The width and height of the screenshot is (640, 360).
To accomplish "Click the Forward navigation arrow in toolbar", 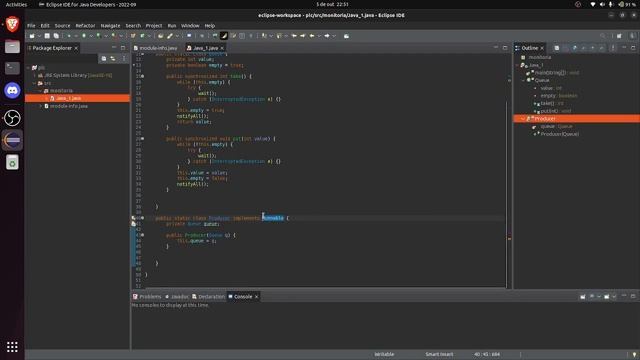I will pyautogui.click(x=327, y=36).
